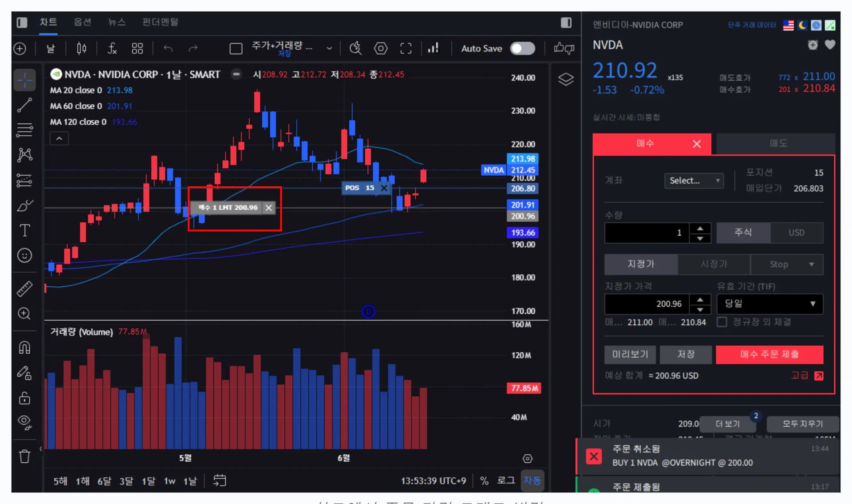Open chart settings hexagon icon
Image resolution: width=852 pixels, height=504 pixels.
[381, 48]
